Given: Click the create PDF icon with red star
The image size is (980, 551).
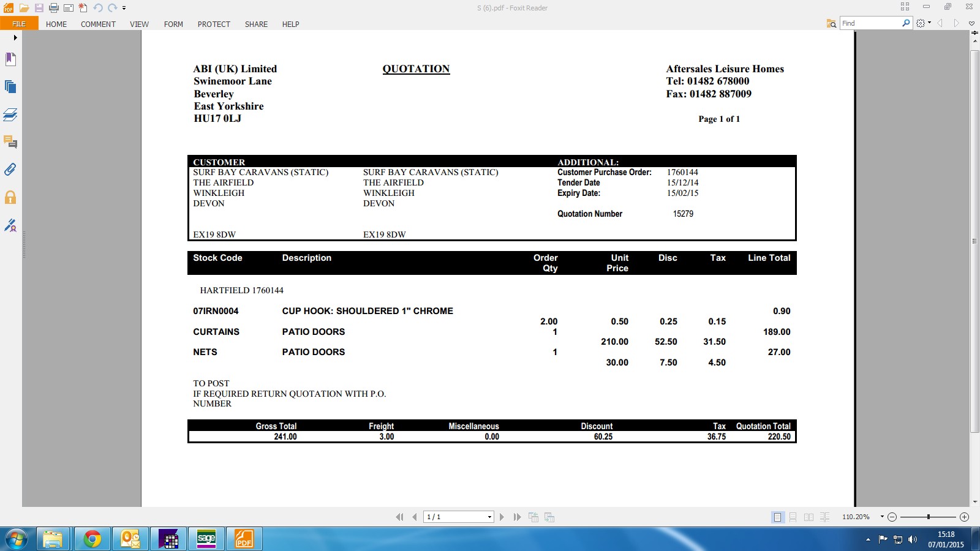Looking at the screenshot, I should tap(83, 8).
